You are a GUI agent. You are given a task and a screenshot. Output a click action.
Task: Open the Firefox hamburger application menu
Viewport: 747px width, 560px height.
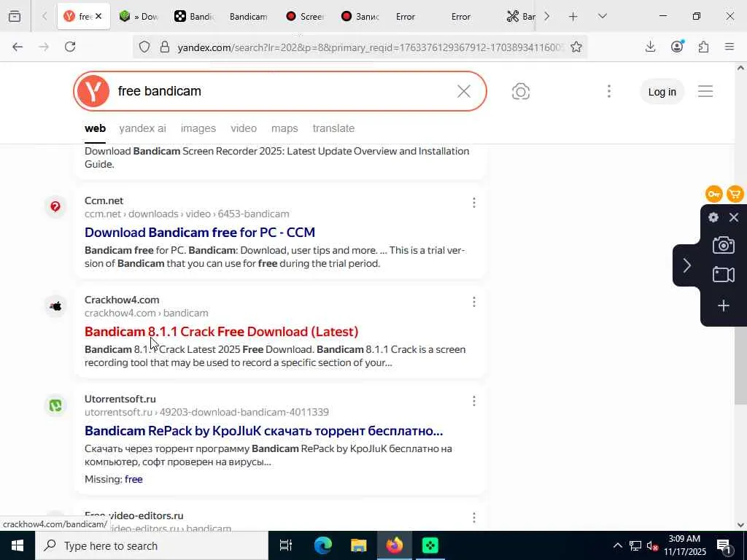click(729, 47)
